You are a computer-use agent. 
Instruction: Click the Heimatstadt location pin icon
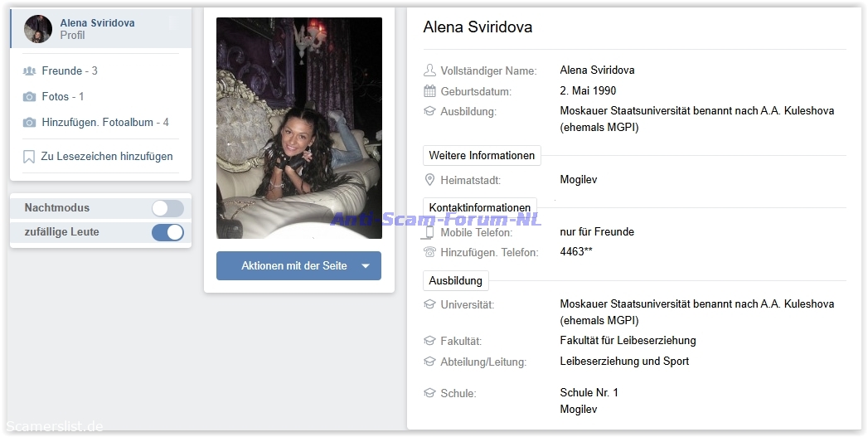429,180
